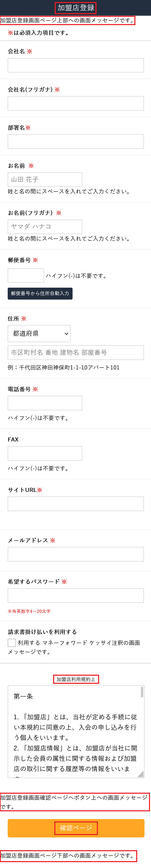Click the 会社名 input field
Image resolution: width=151 pixels, height=868 pixels.
(x=75, y=65)
